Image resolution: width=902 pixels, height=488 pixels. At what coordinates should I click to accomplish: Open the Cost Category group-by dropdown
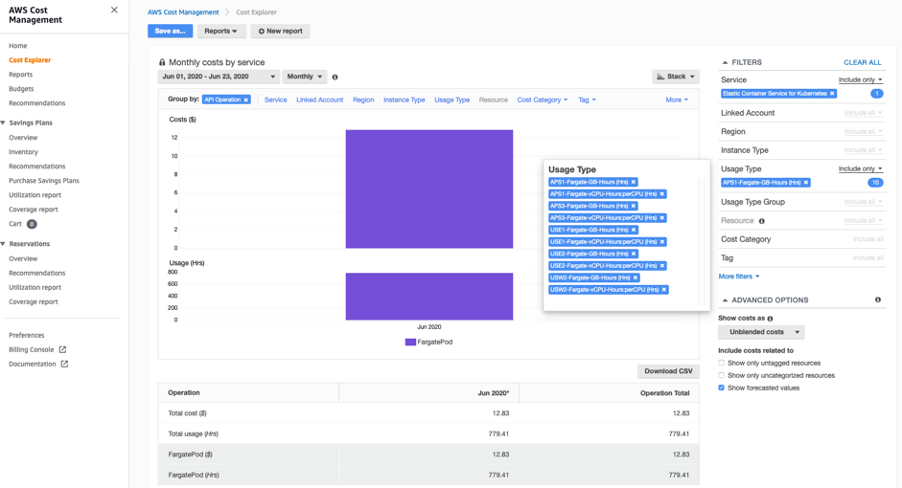click(542, 100)
